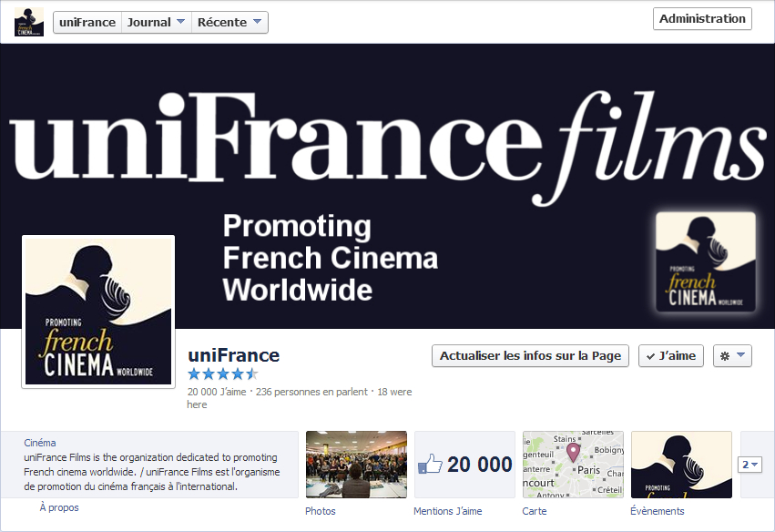Click the red map pin on the Carte app
The width and height of the screenshot is (775, 532).
[574, 452]
